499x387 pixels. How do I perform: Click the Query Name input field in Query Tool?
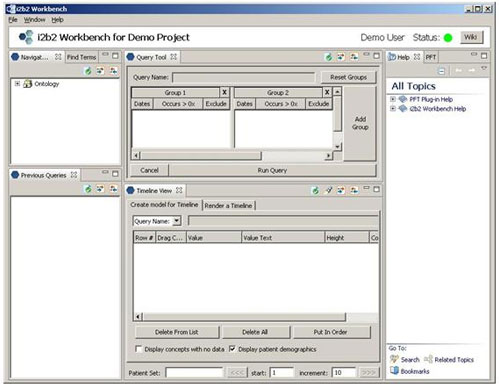243,78
